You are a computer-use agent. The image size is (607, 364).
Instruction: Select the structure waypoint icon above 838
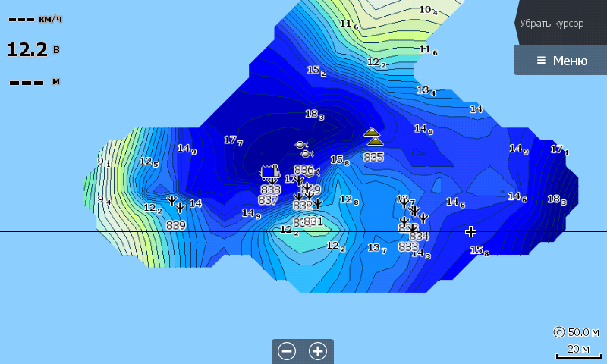click(x=270, y=171)
